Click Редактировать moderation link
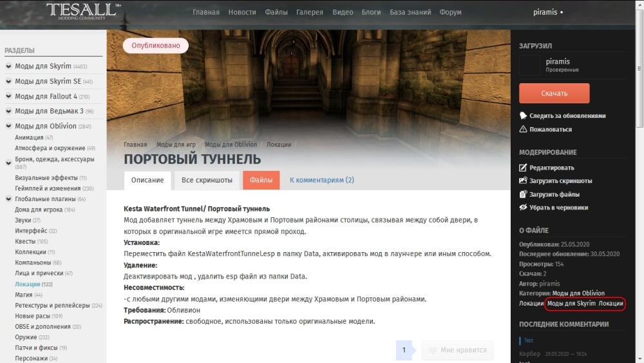This screenshot has width=644, height=363. click(x=552, y=168)
